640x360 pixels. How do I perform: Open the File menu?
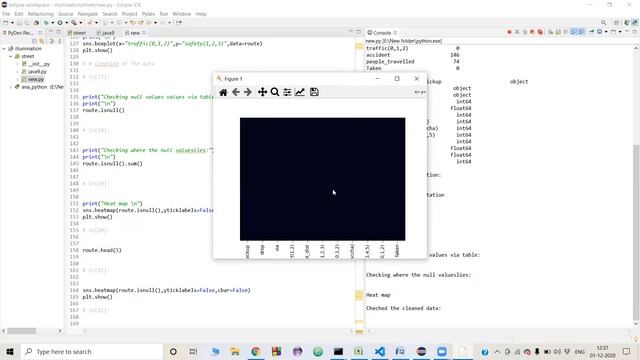click(x=6, y=14)
